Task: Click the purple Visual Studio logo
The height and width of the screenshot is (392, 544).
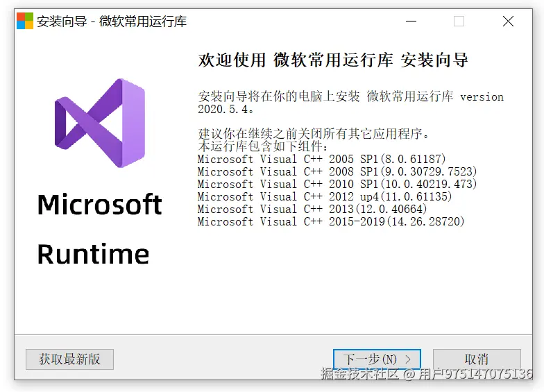Action: [x=100, y=123]
